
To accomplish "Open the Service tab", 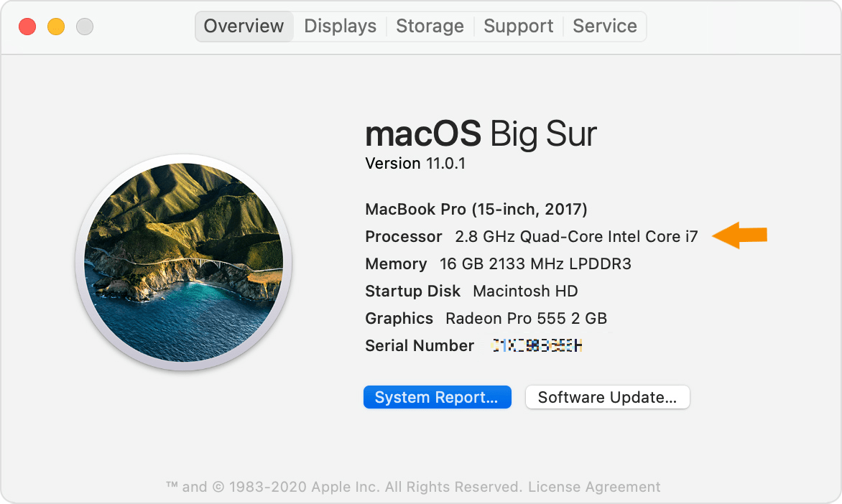I will (x=604, y=26).
